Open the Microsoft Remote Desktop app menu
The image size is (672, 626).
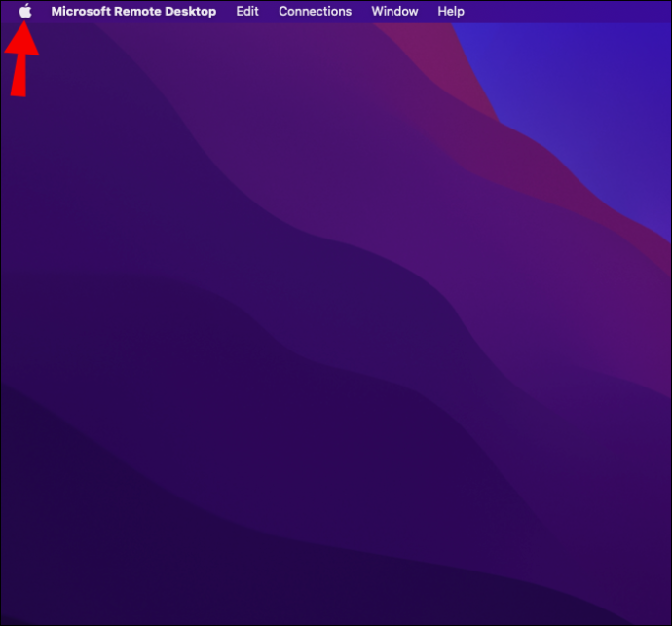(x=133, y=11)
